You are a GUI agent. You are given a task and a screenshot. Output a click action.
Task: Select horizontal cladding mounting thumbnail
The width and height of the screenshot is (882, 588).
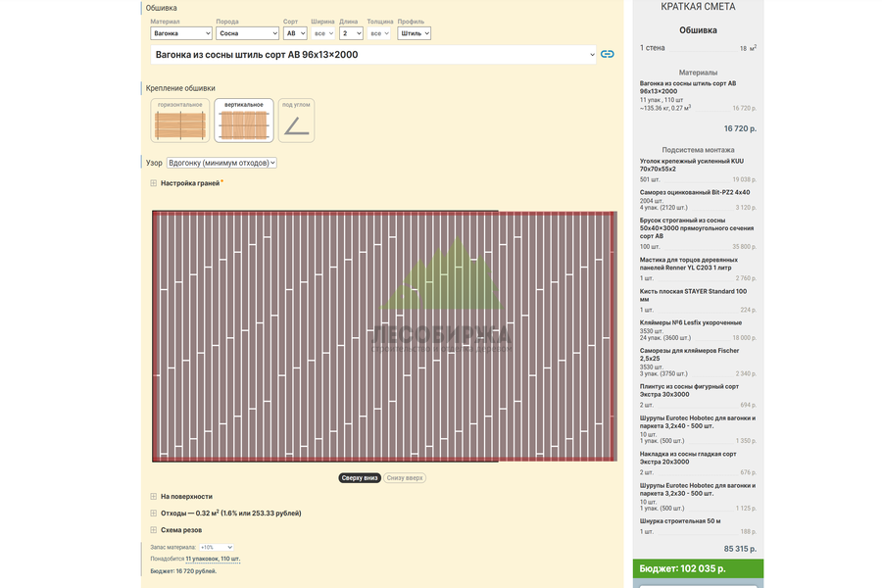(x=180, y=121)
